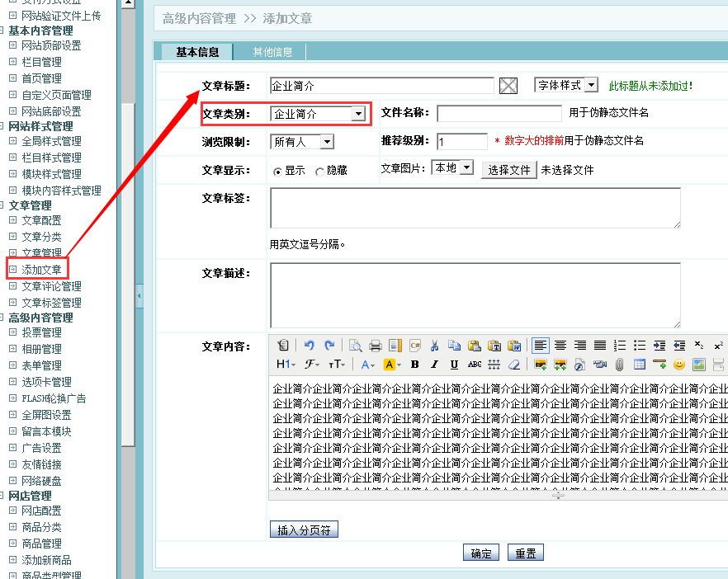Click the cut scissors icon
728x579 pixels.
(x=435, y=346)
